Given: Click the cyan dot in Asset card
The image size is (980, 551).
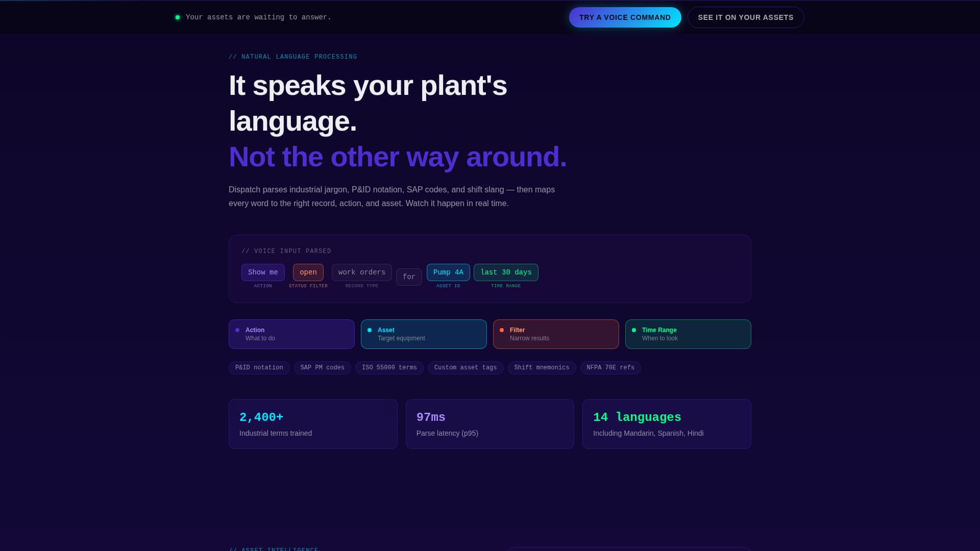Looking at the screenshot, I should point(370,330).
